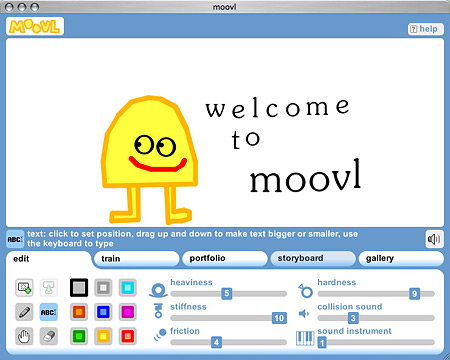Open the help button
Image resolution: width=450 pixels, height=360 pixels.
click(x=425, y=29)
